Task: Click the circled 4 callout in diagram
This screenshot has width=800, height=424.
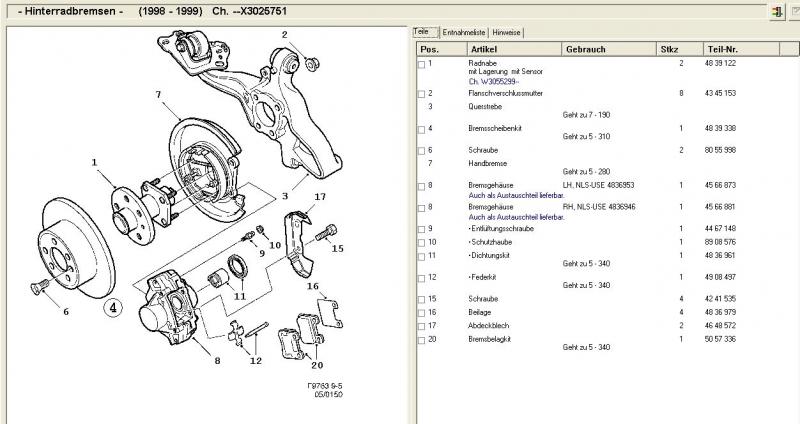Action: [113, 308]
